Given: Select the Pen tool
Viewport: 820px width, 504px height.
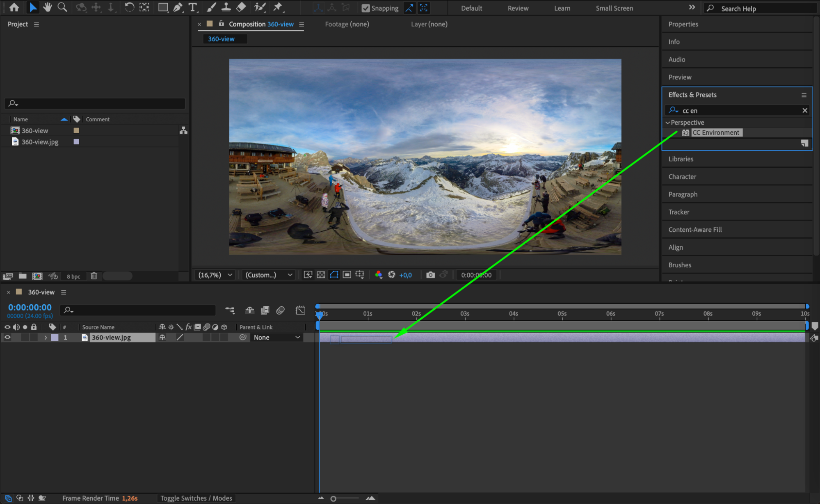Looking at the screenshot, I should tap(178, 7).
